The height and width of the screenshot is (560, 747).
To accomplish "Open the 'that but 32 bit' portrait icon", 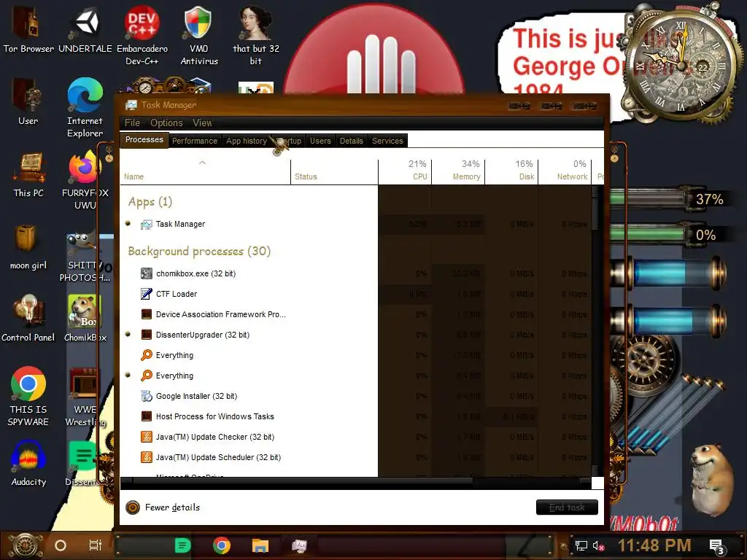I will pyautogui.click(x=256, y=34).
